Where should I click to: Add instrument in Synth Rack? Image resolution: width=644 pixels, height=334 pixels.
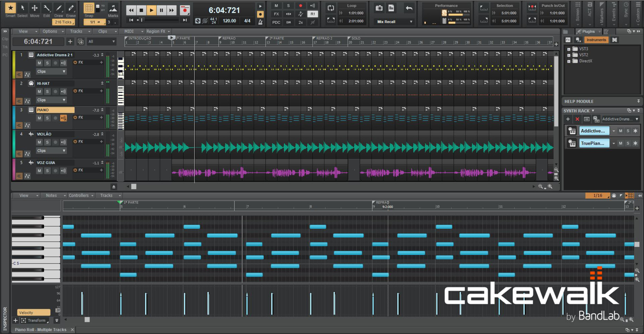click(568, 119)
